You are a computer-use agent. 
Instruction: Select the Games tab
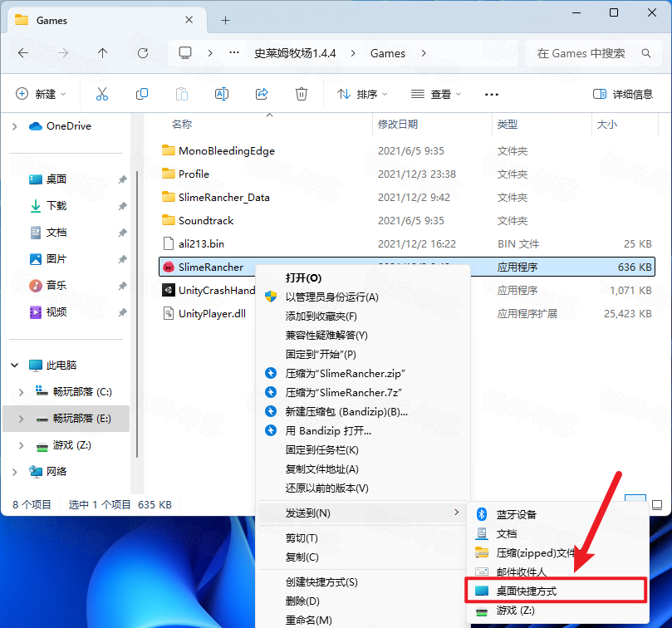click(107, 20)
